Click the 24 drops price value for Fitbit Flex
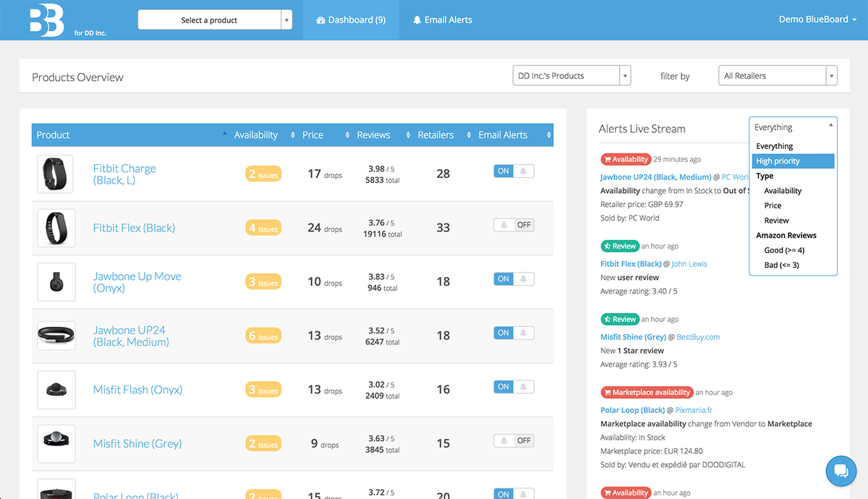 click(325, 228)
